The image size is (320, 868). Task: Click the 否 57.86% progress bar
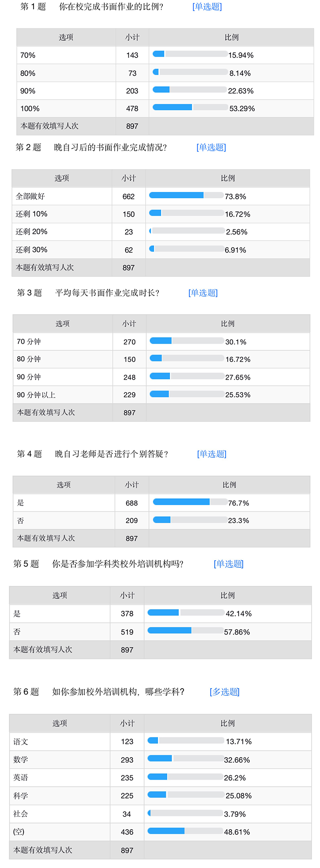186,630
